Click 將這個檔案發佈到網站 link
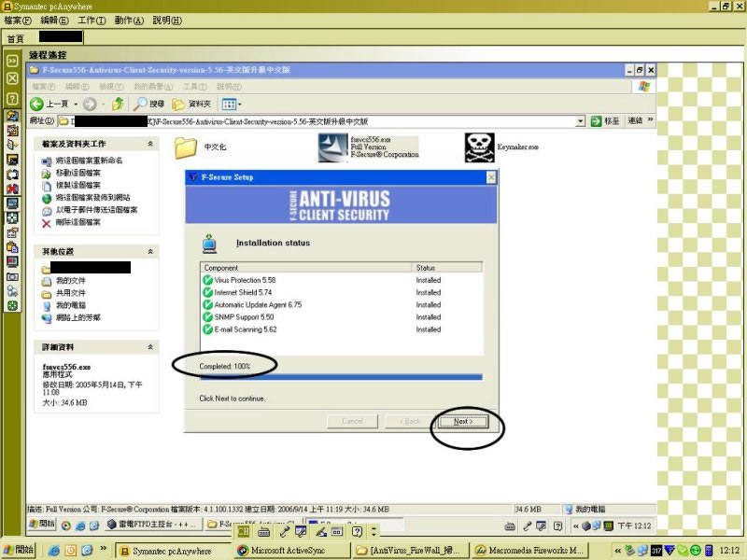The image size is (747, 560). [92, 198]
